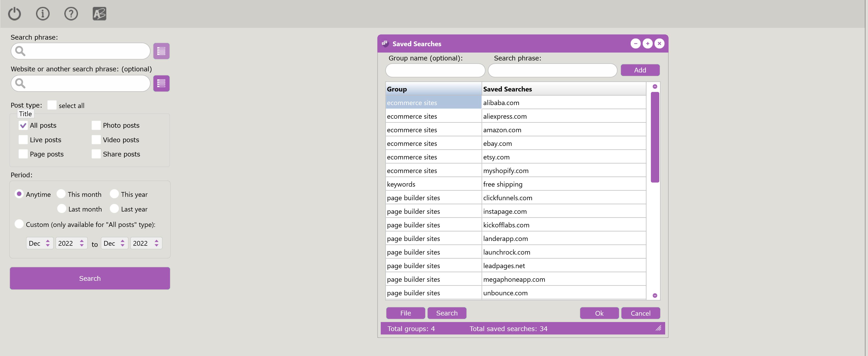Image resolution: width=868 pixels, height=356 pixels.
Task: Select the myshopify.com saved search
Action: [564, 171]
